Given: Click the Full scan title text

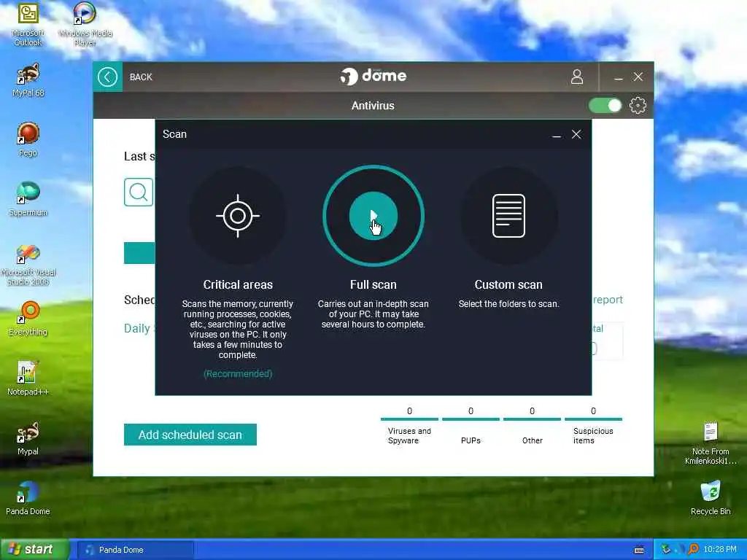Looking at the screenshot, I should [x=373, y=285].
